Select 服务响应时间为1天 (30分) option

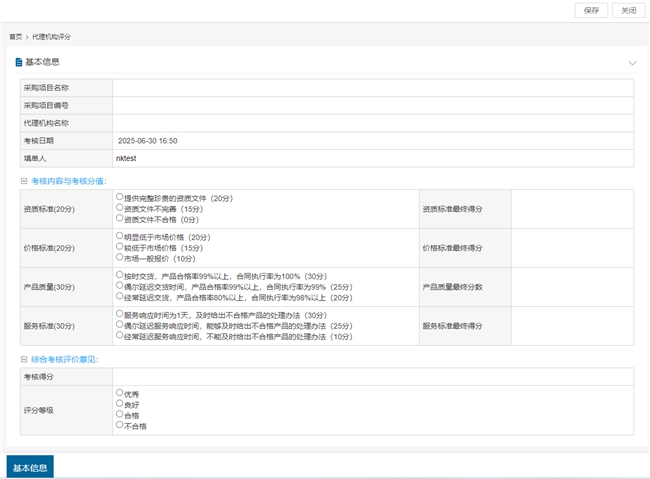point(120,315)
